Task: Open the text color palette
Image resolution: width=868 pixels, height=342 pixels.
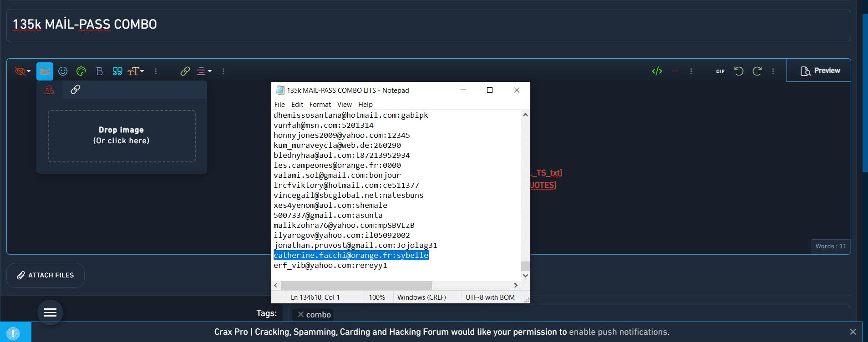Action: point(81,71)
